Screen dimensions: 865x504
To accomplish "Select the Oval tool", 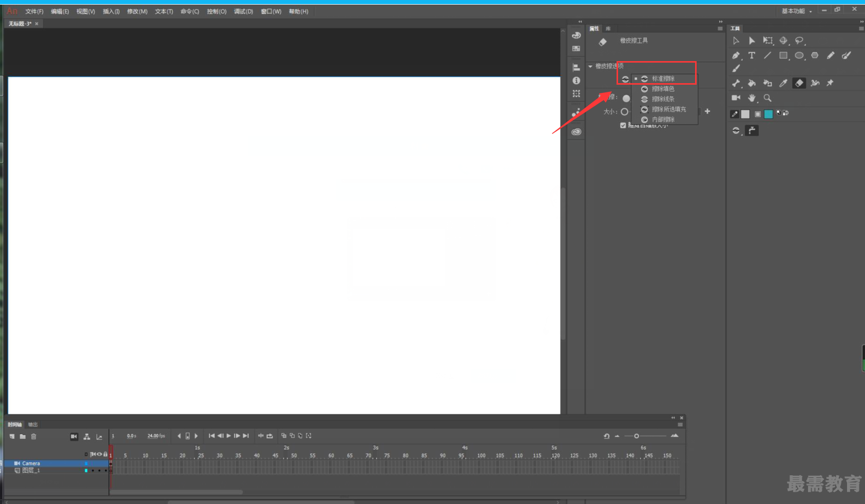I will pos(799,55).
